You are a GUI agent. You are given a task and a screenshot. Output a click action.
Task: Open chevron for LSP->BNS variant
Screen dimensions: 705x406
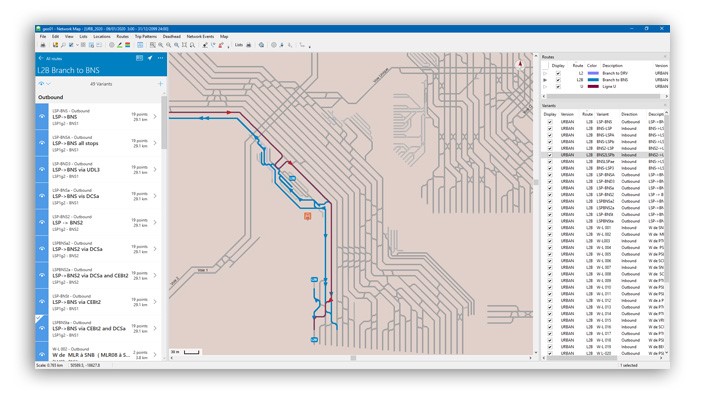(x=155, y=116)
